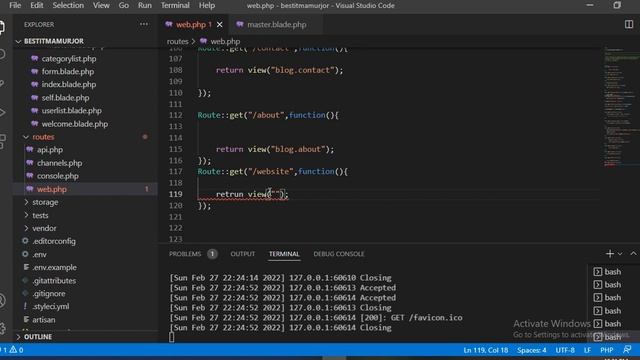Open the Run menu
The width and height of the screenshot is (640, 360).
point(144,5)
